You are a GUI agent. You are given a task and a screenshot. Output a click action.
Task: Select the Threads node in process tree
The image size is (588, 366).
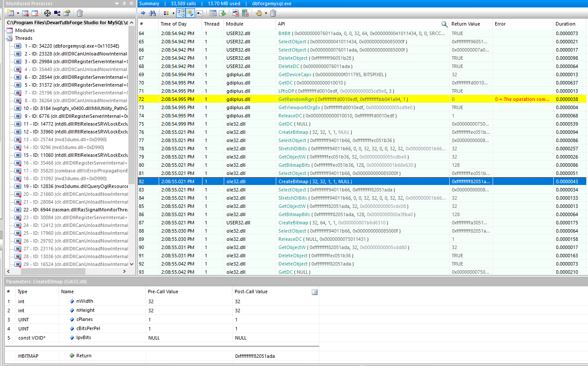click(x=24, y=38)
